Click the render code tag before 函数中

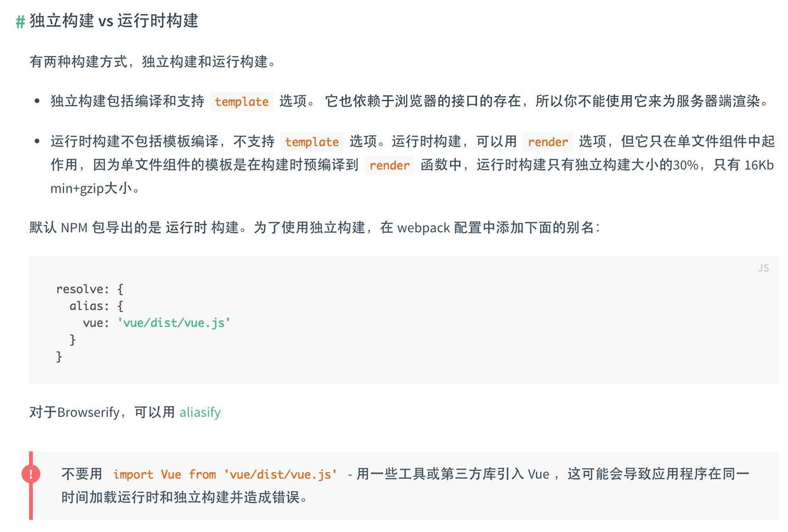[x=389, y=165]
